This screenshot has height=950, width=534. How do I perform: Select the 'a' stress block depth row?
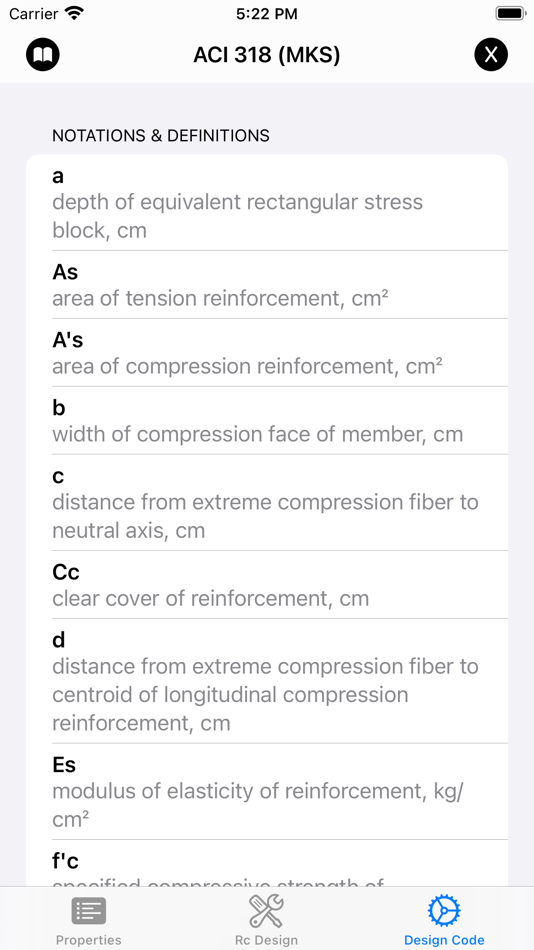tap(267, 202)
